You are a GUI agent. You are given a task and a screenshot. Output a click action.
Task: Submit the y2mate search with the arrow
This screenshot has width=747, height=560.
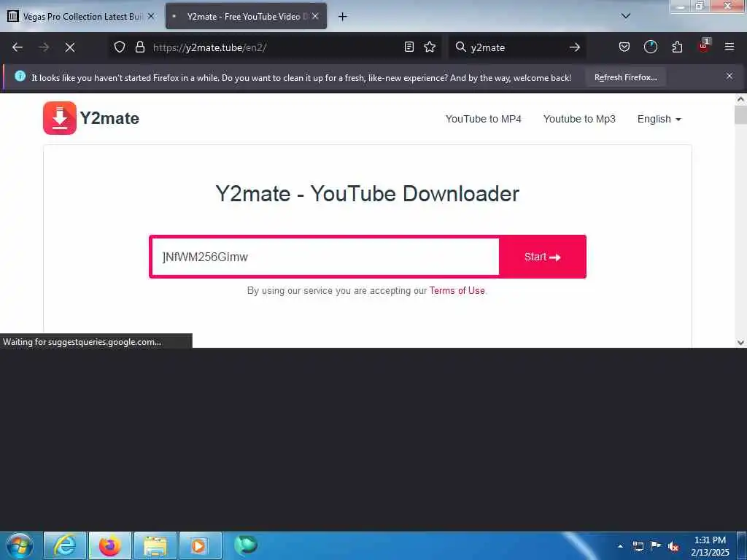pyautogui.click(x=575, y=47)
